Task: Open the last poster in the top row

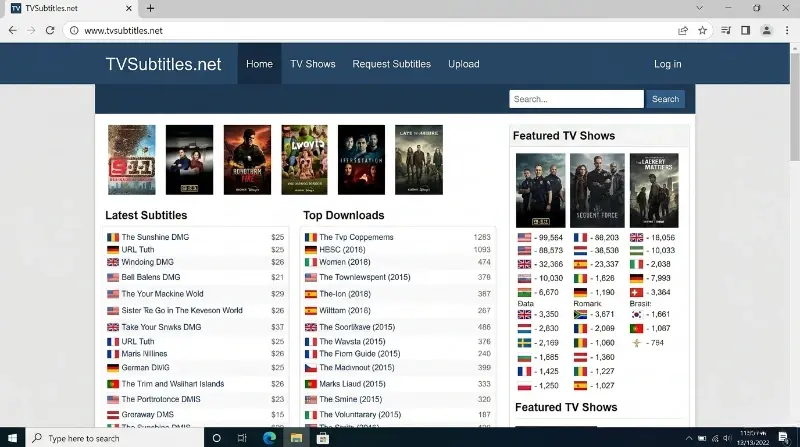Action: [x=419, y=160]
